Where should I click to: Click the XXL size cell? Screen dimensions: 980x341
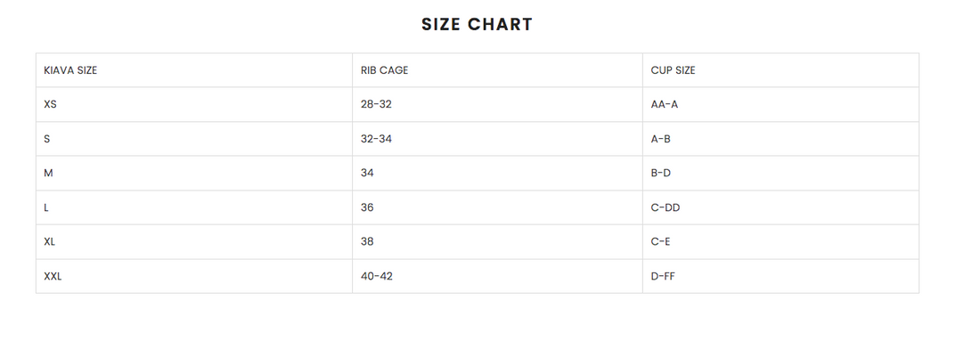(x=194, y=276)
